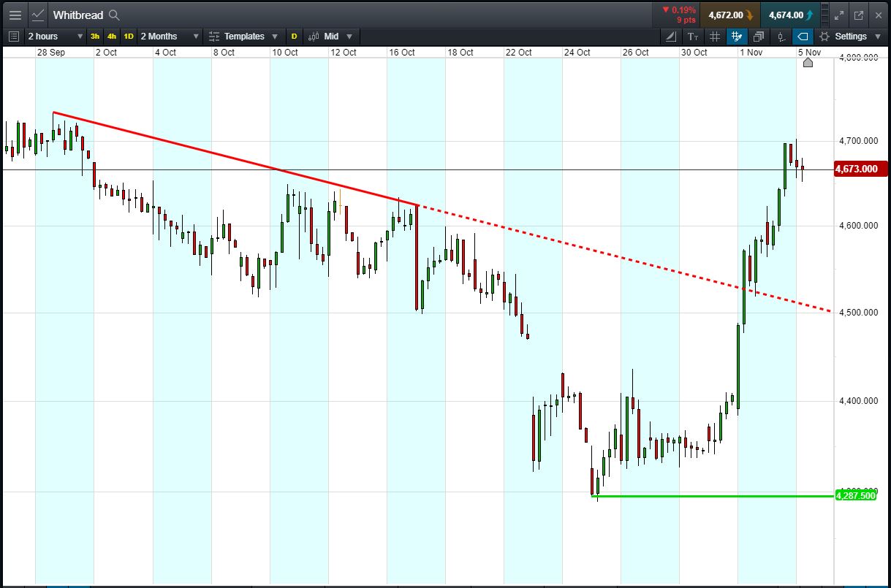891x588 pixels.
Task: Click the candlestick pattern tool icon
Action: 781,37
